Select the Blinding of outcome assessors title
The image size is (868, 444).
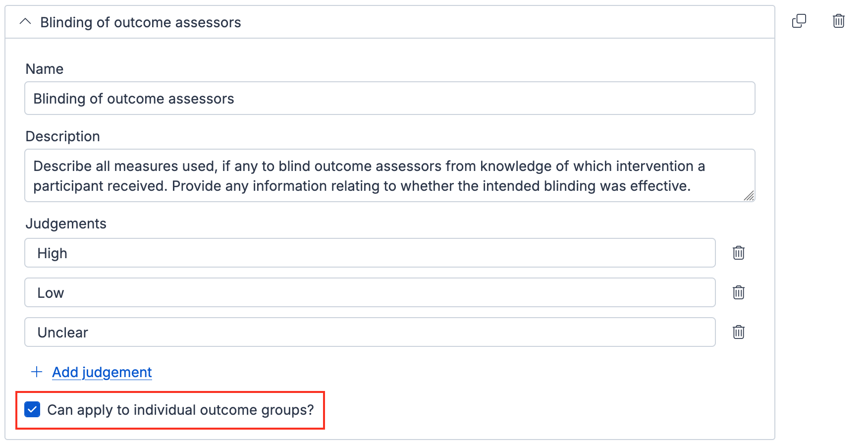click(140, 22)
